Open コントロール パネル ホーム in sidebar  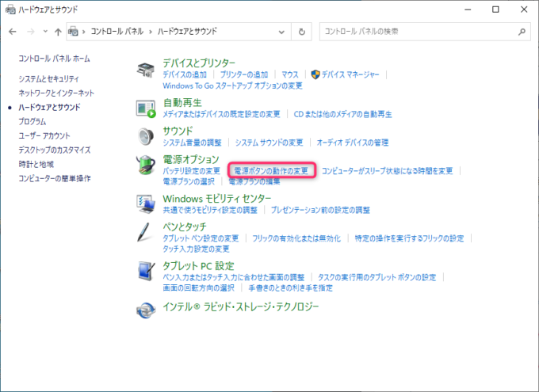55,59
